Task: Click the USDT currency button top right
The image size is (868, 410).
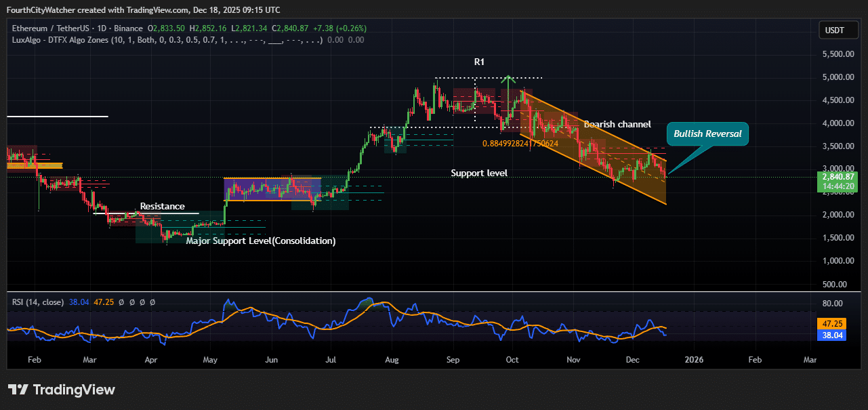Action: [838, 30]
